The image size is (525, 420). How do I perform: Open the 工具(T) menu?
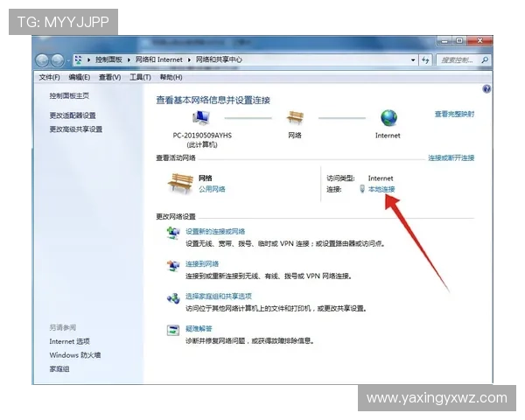point(140,77)
